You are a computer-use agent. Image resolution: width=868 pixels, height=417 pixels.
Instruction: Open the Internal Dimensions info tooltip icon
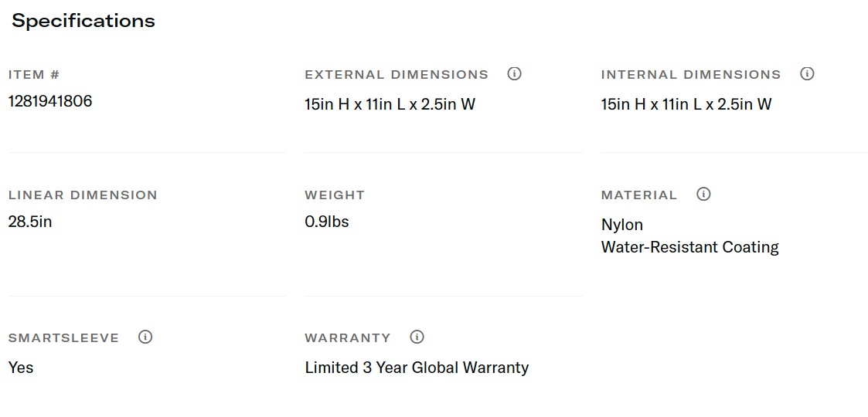pos(807,74)
